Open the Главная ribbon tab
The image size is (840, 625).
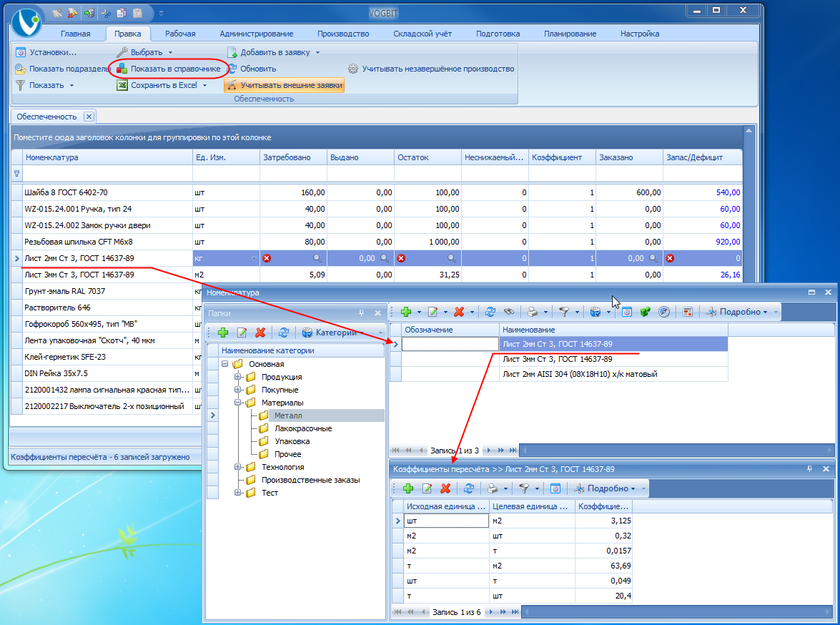[76, 33]
